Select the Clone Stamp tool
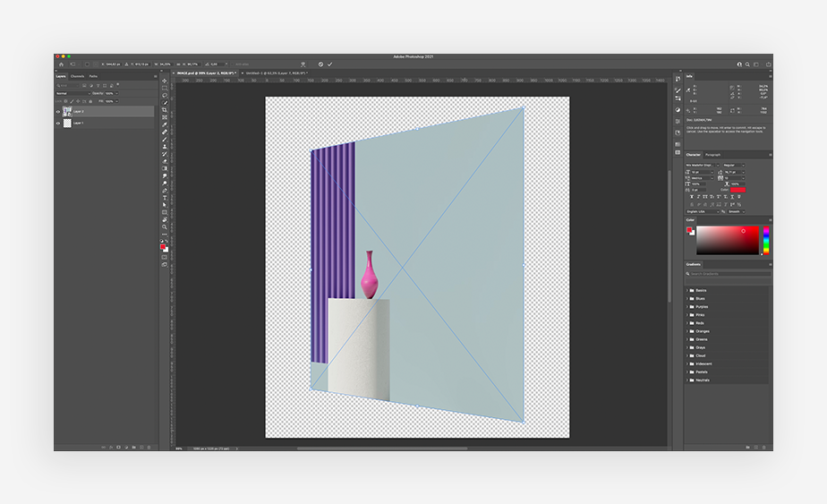 [165, 146]
